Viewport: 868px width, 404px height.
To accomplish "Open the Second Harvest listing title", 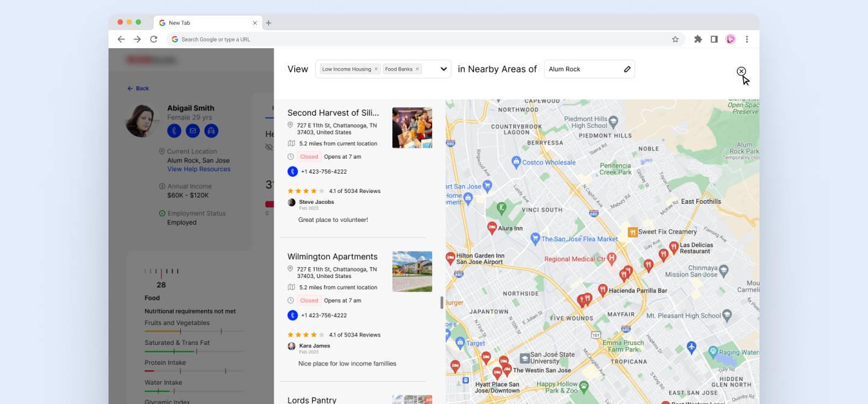I will click(x=333, y=113).
